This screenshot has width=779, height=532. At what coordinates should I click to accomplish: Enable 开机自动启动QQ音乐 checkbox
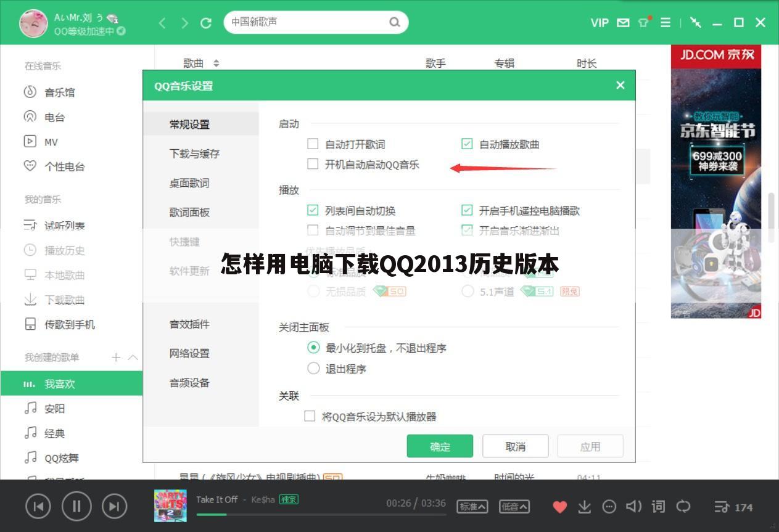[313, 164]
